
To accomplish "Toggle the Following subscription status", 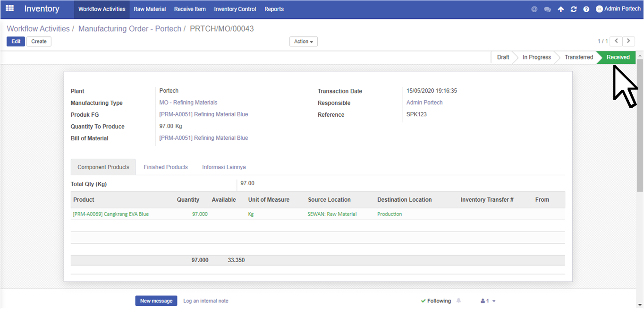I will pyautogui.click(x=436, y=301).
